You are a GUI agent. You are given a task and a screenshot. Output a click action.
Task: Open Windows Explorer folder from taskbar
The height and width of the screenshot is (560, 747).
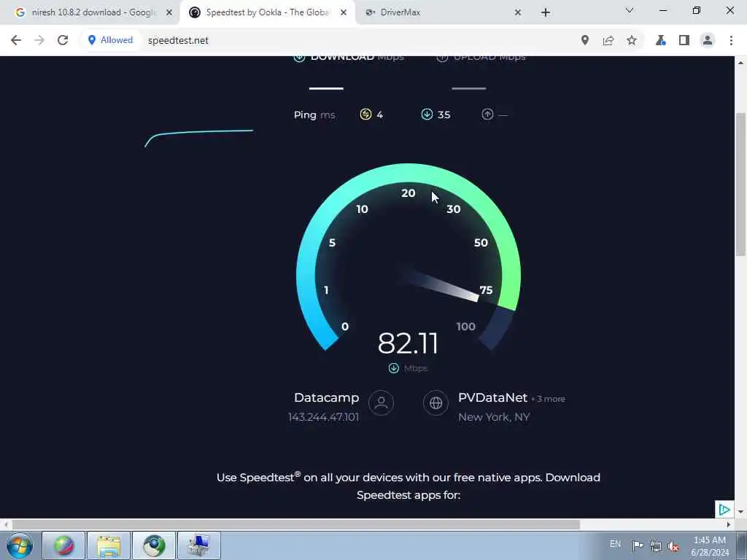click(109, 545)
